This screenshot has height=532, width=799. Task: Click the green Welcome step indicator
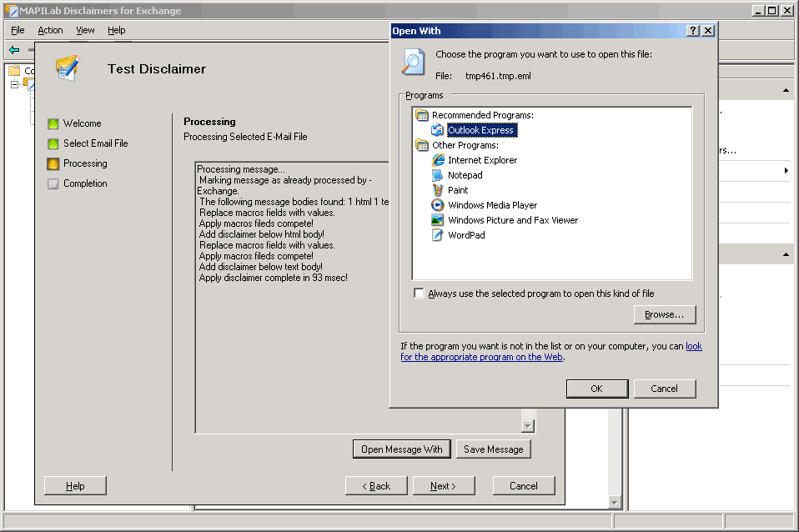point(53,123)
